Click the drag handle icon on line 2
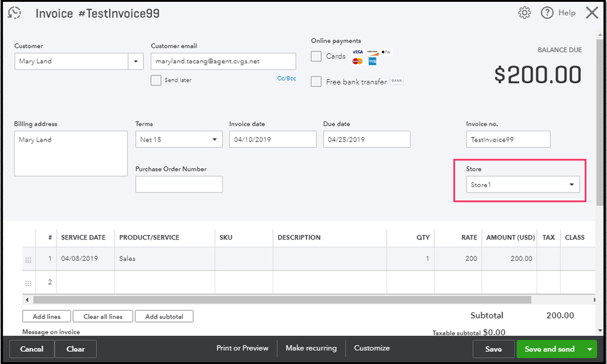Image resolution: width=607 pixels, height=364 pixels. point(28,283)
